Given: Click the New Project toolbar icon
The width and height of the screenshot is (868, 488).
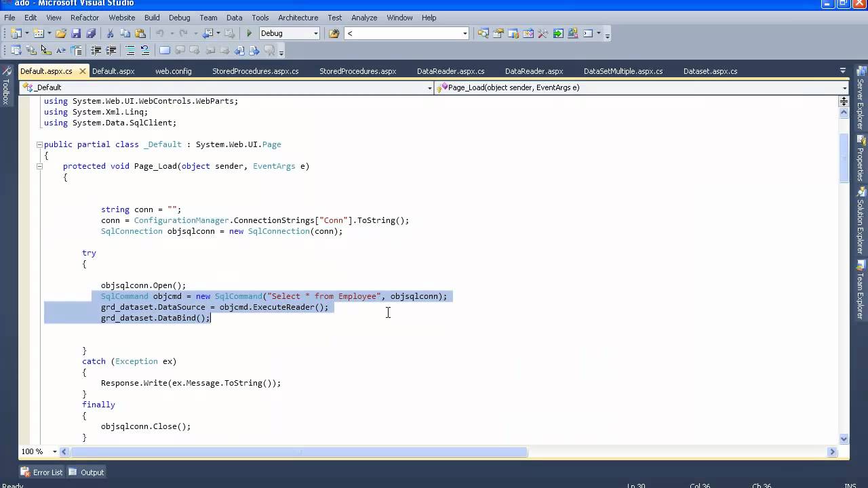Looking at the screenshot, I should (16, 33).
